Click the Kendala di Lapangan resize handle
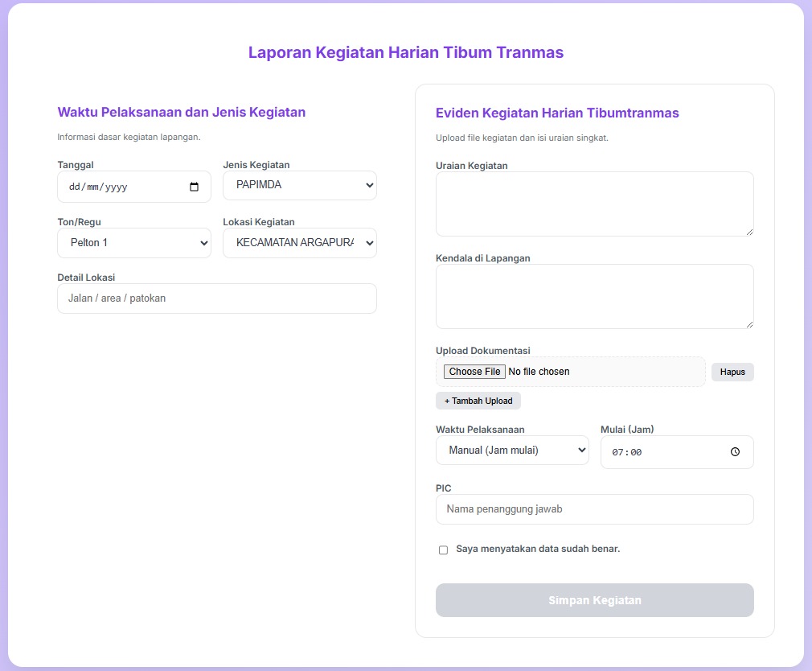The height and width of the screenshot is (671, 812). [750, 325]
